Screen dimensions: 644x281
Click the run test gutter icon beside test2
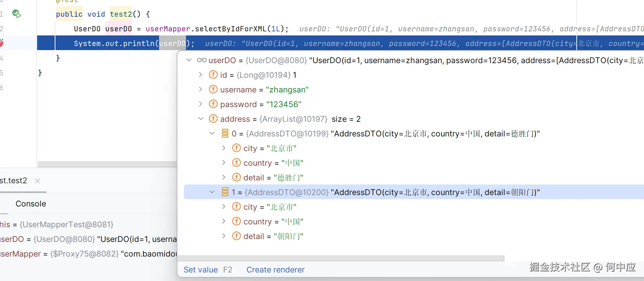coord(16,14)
